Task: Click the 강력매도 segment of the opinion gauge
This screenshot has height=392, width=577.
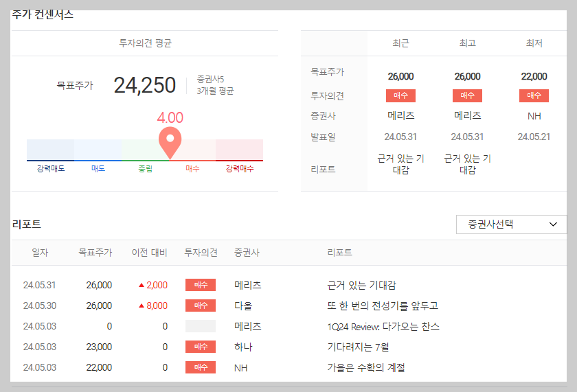Action: click(50, 150)
